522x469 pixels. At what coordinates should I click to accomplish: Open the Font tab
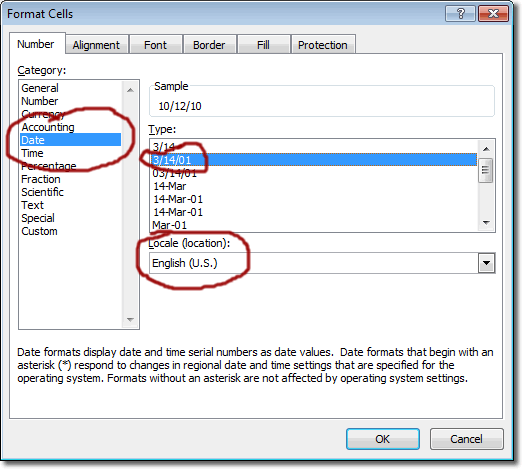[x=155, y=45]
